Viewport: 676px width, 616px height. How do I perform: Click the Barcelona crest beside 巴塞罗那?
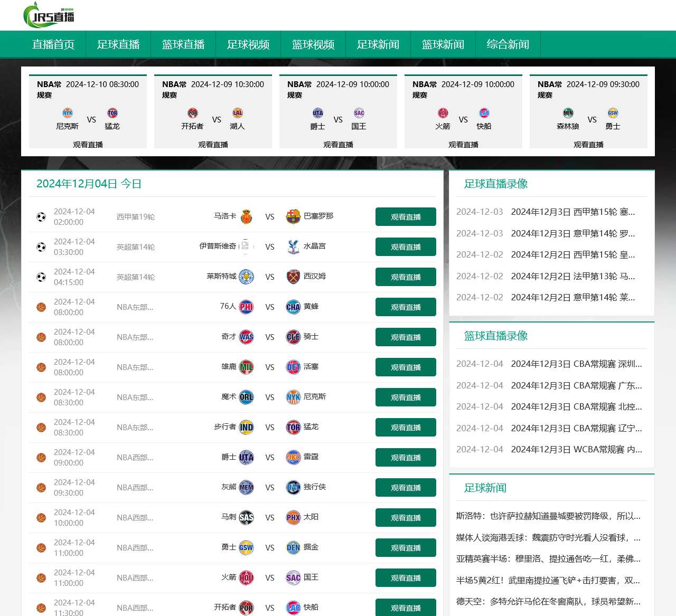point(293,216)
